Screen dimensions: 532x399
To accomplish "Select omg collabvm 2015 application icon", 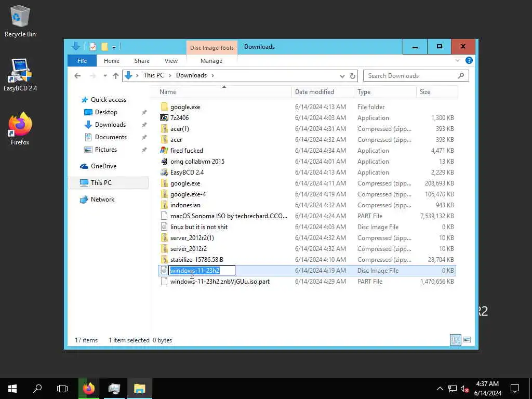I will click(x=164, y=162).
